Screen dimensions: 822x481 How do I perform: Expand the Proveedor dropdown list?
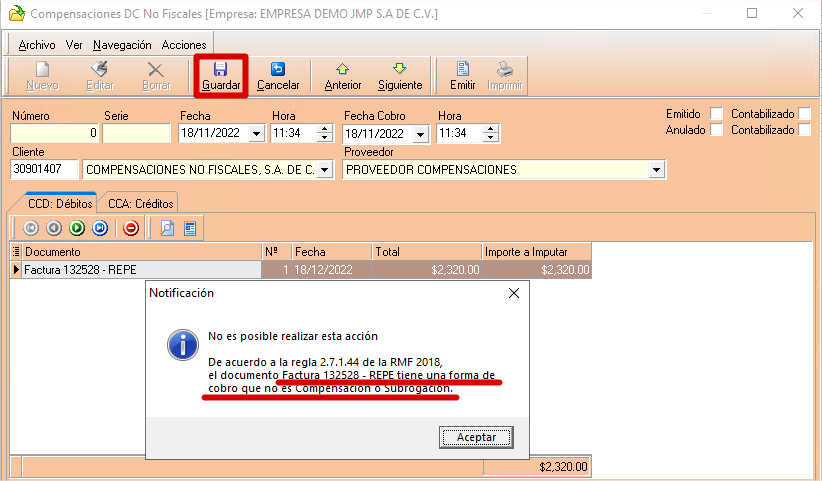point(656,170)
